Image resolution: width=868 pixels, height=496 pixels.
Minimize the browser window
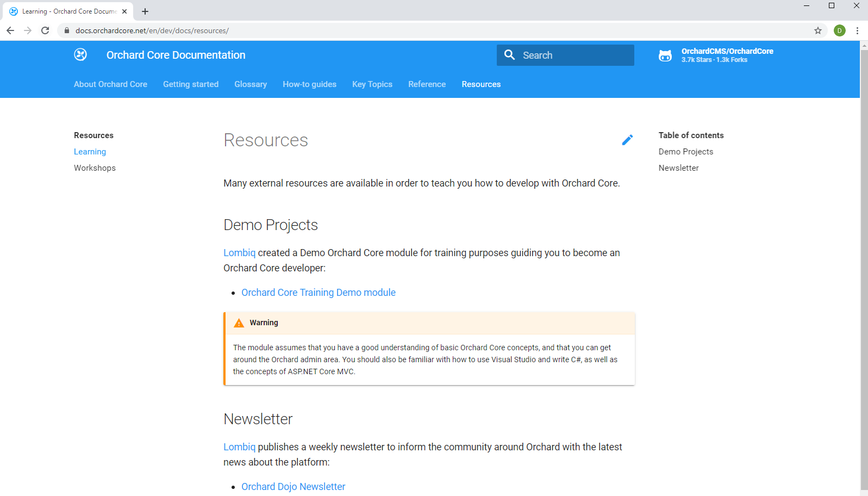tap(807, 5)
